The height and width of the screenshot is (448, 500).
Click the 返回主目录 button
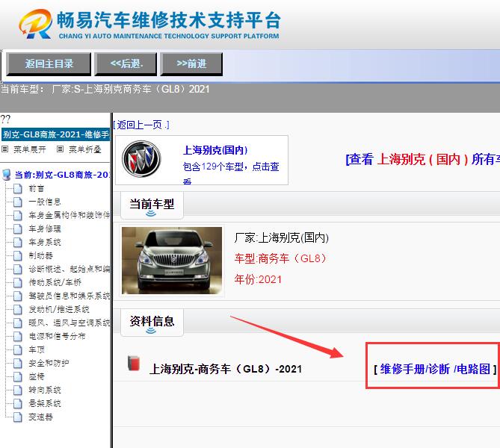tap(49, 63)
